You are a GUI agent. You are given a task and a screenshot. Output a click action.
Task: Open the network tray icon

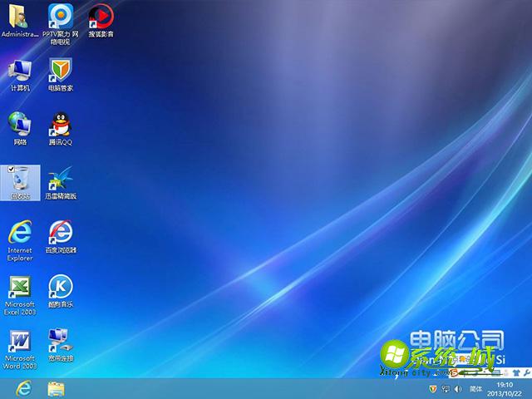point(446,389)
